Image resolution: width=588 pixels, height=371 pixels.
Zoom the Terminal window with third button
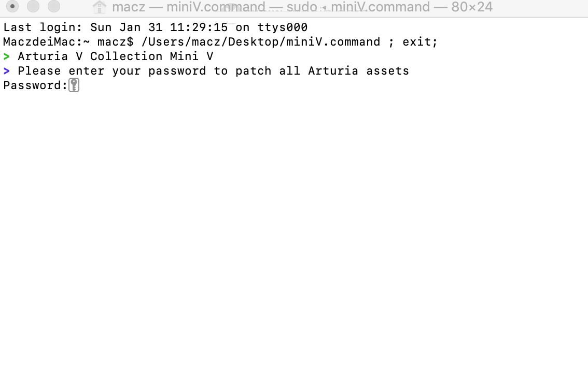pyautogui.click(x=53, y=6)
